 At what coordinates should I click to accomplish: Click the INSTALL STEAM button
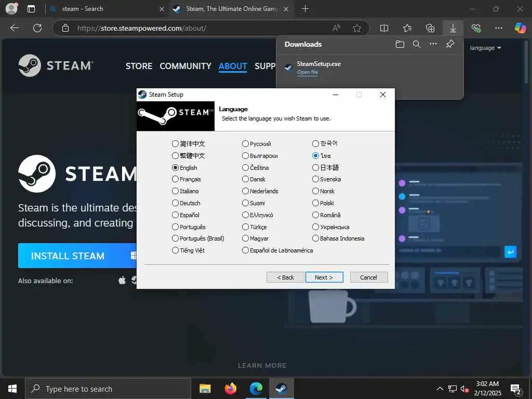[x=77, y=256]
